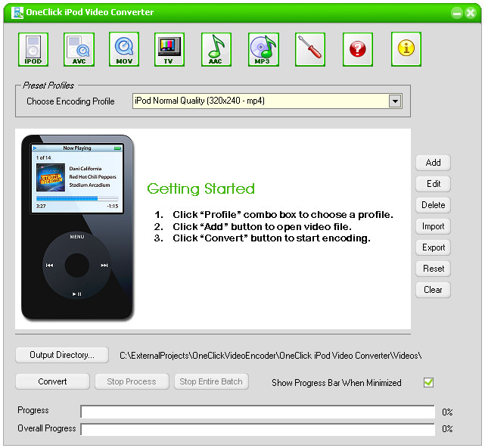Open the Output Directory chooser
485x448 pixels.
coord(62,355)
